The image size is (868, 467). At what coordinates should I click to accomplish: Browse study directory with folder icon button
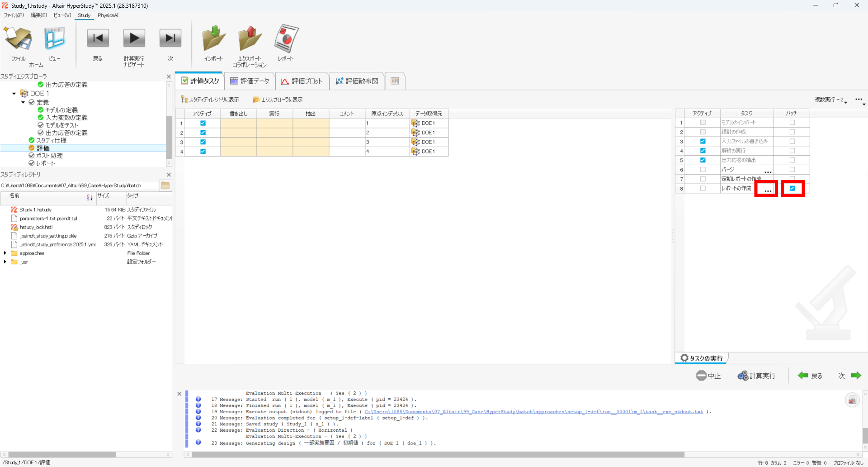pyautogui.click(x=165, y=185)
